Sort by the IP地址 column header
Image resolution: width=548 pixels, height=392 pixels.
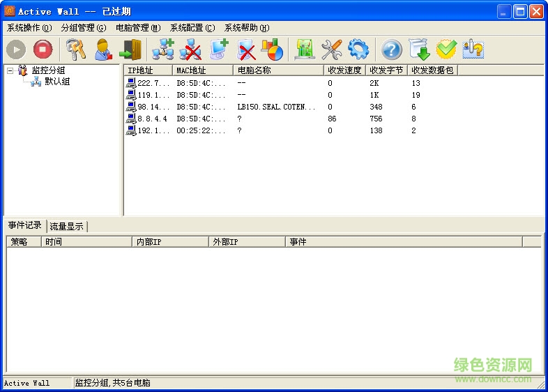[x=148, y=70]
